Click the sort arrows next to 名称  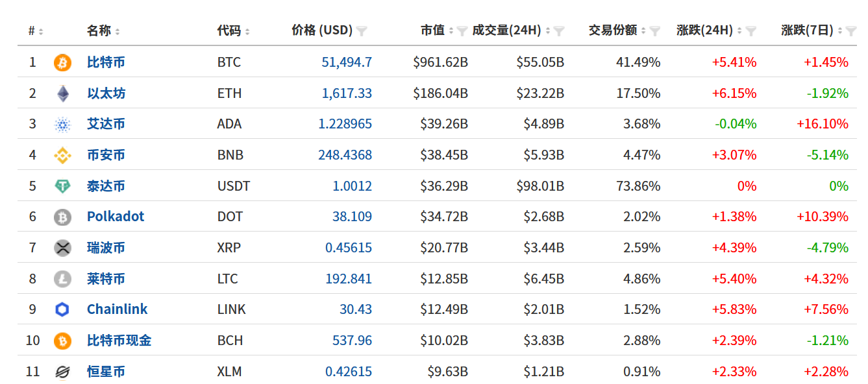point(118,31)
